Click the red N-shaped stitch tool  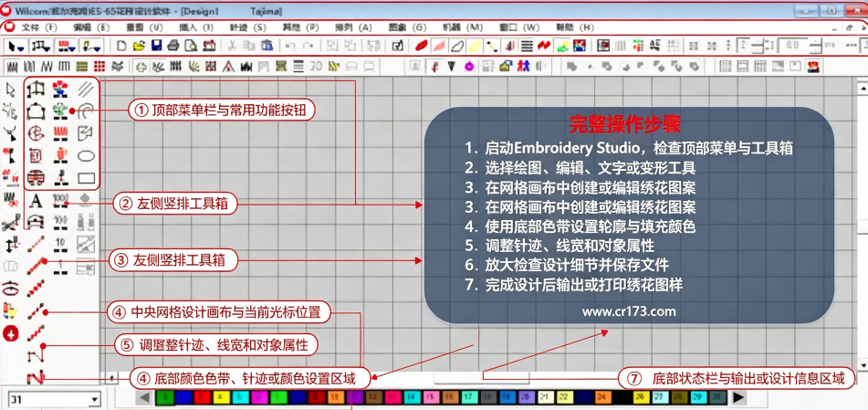[x=36, y=378]
